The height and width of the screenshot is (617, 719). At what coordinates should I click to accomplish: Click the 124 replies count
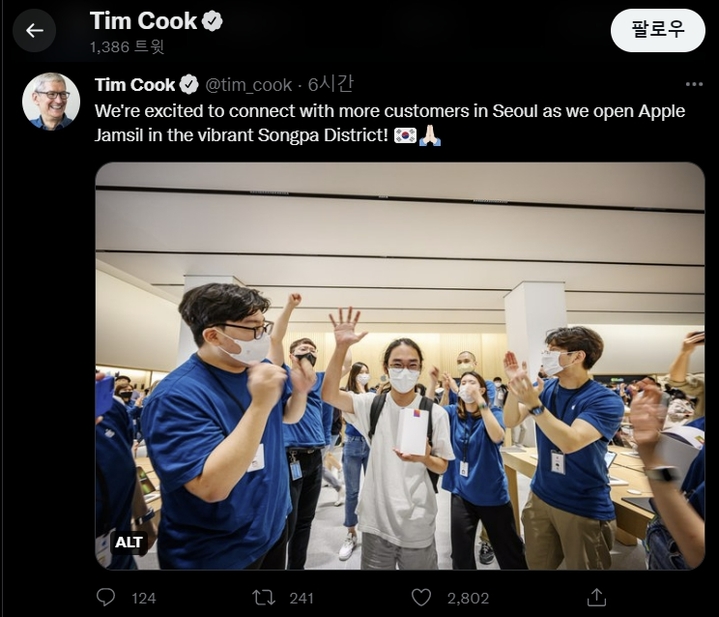(144, 598)
